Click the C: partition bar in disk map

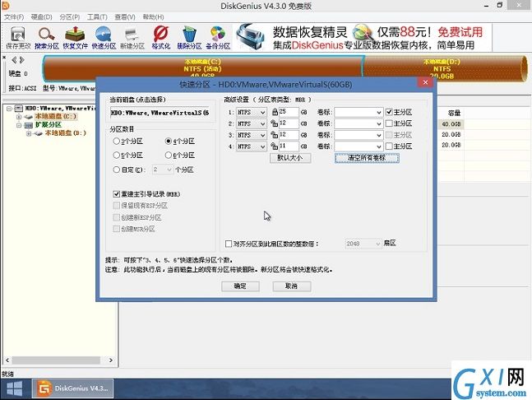(202, 68)
